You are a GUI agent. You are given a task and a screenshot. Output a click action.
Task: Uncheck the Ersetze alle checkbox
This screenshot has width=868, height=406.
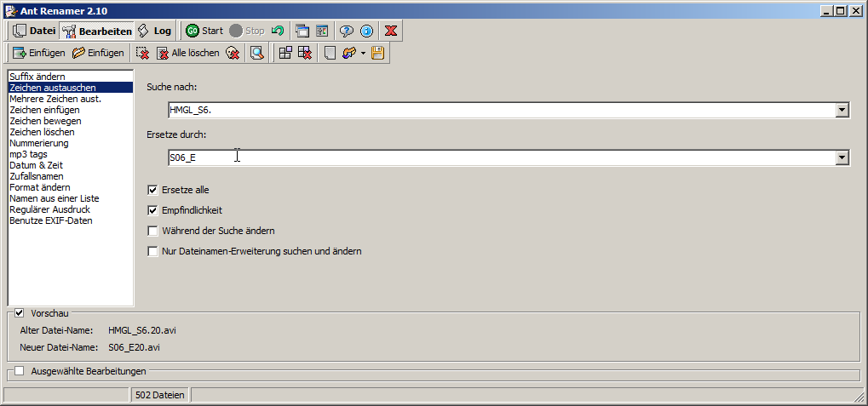coord(153,190)
